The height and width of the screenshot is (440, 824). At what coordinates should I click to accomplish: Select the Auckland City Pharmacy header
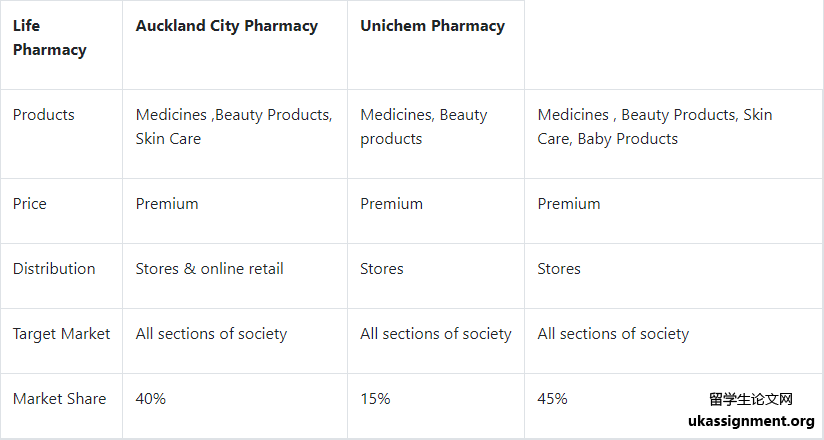(x=226, y=26)
